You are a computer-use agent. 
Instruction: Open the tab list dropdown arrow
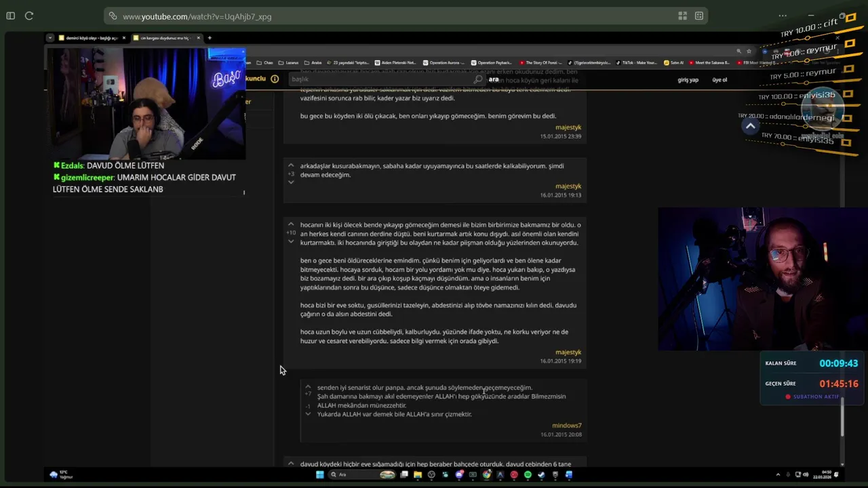[50, 38]
